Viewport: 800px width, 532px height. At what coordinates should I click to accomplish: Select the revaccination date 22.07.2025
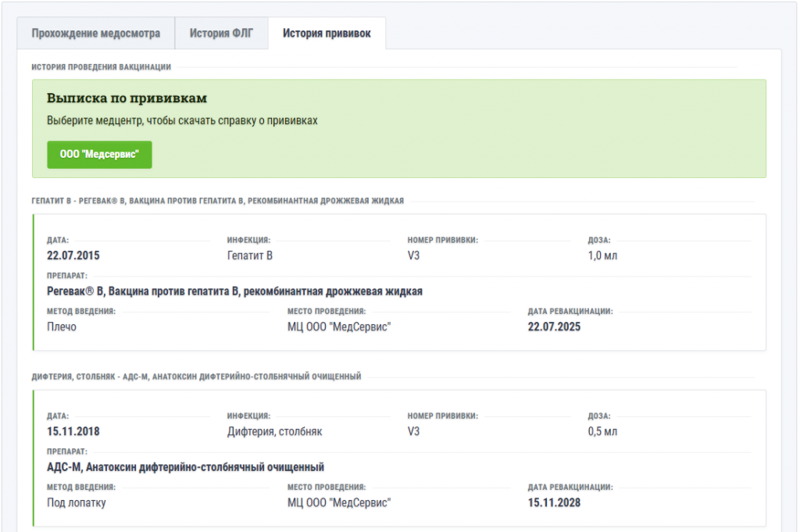(x=554, y=327)
